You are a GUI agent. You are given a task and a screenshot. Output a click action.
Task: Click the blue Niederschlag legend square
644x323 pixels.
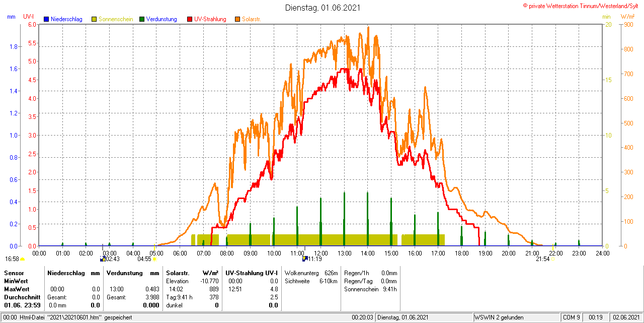pos(47,19)
